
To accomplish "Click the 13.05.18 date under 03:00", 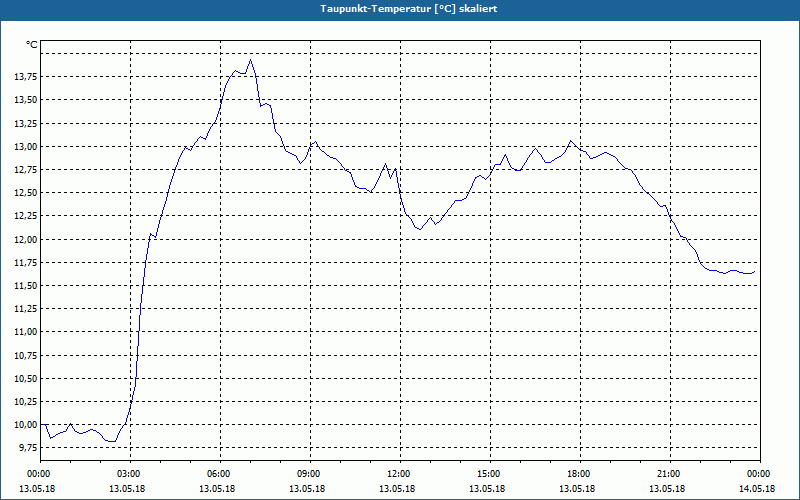I will click(127, 489).
